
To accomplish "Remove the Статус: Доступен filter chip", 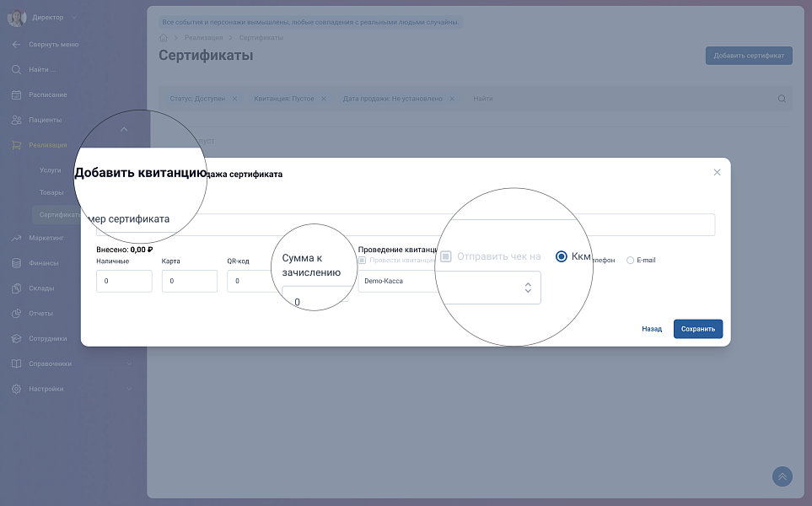I will (x=234, y=99).
